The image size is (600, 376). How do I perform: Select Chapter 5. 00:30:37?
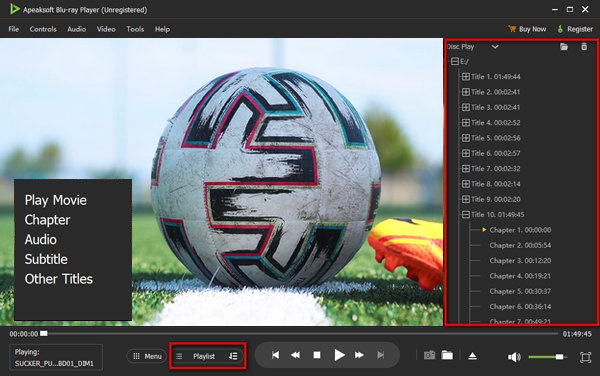pos(520,291)
